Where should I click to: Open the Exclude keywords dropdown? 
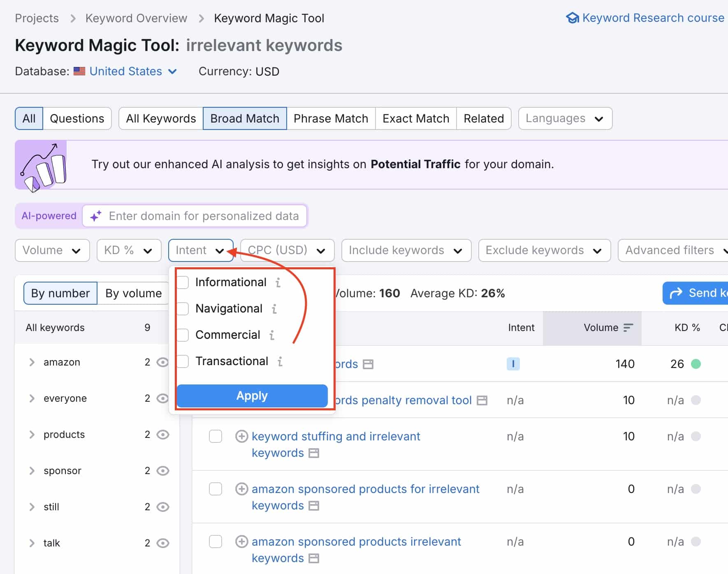(x=544, y=250)
